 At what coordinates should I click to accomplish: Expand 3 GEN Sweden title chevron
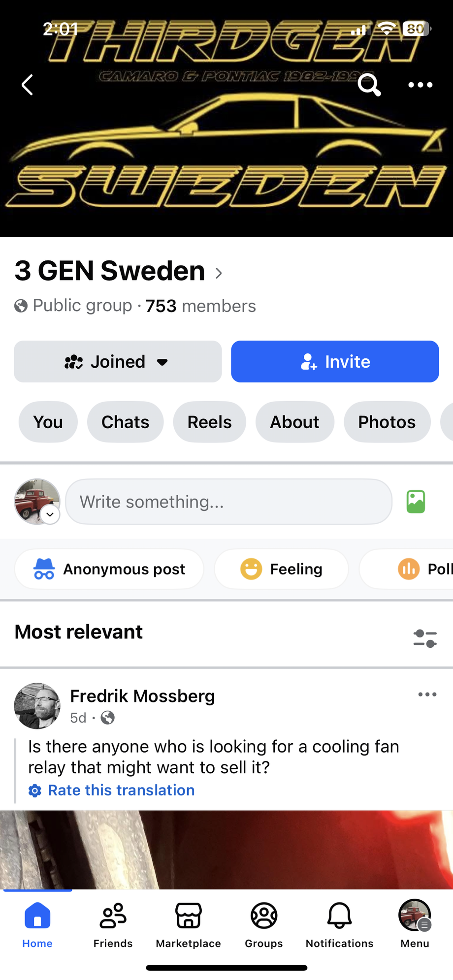coord(219,273)
